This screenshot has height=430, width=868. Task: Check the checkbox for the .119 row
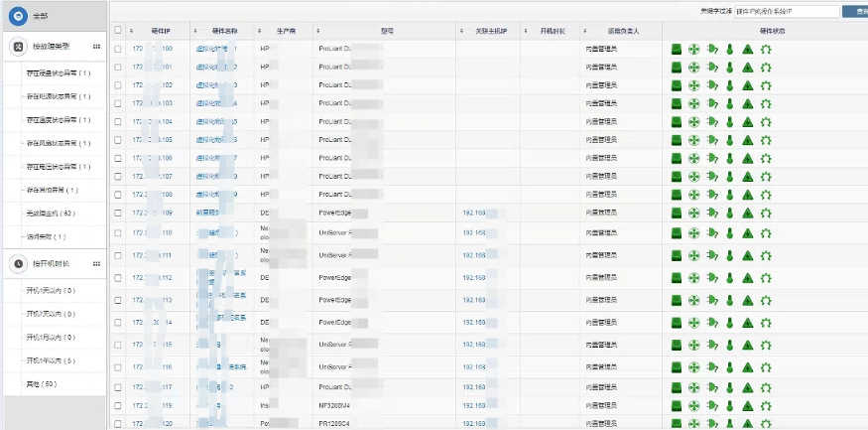117,405
